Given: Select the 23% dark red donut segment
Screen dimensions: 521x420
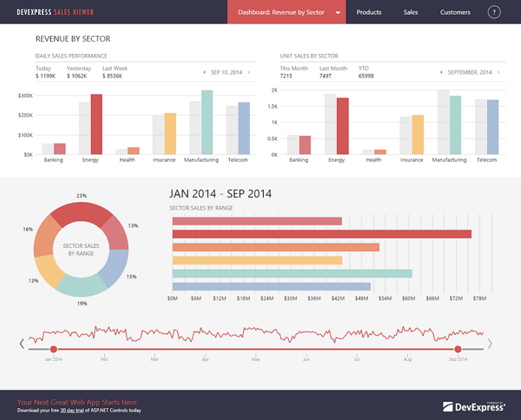Looking at the screenshot, I should 81,213.
